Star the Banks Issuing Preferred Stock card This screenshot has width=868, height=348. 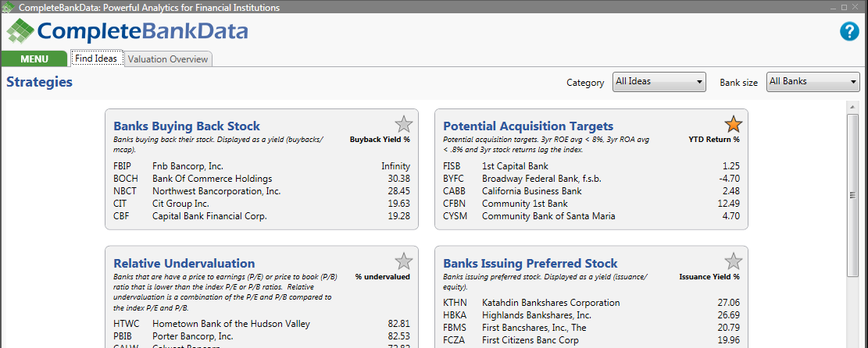tap(733, 261)
